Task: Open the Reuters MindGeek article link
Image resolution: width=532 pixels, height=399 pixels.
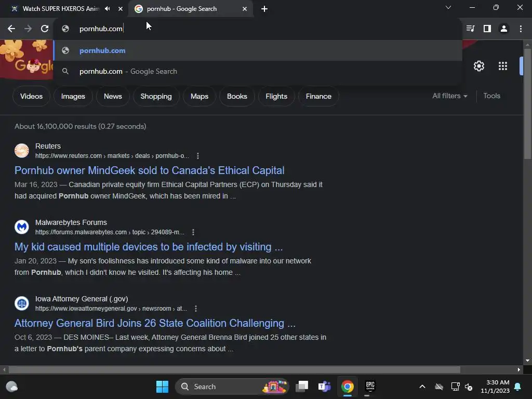Action: click(149, 170)
